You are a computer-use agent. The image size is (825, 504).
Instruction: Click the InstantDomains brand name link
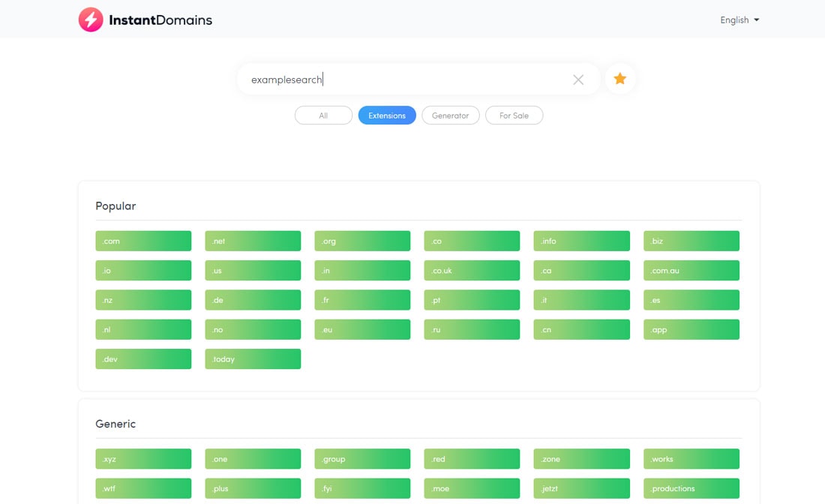tap(160, 20)
